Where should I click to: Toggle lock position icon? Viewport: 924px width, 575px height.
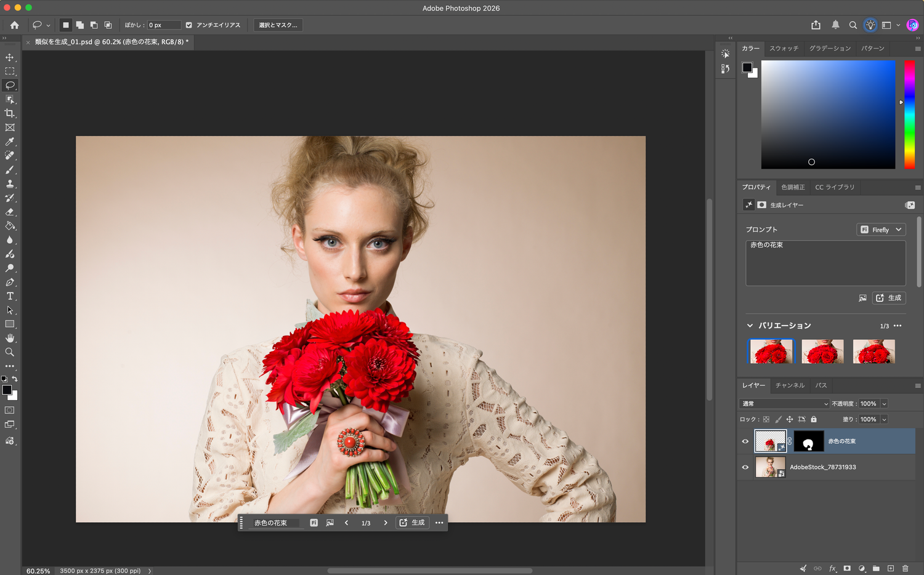coord(790,419)
